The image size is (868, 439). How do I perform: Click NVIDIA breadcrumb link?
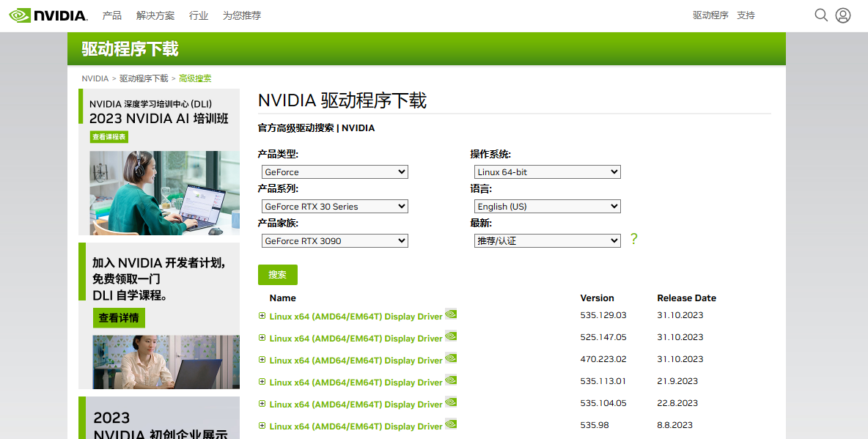click(x=95, y=78)
